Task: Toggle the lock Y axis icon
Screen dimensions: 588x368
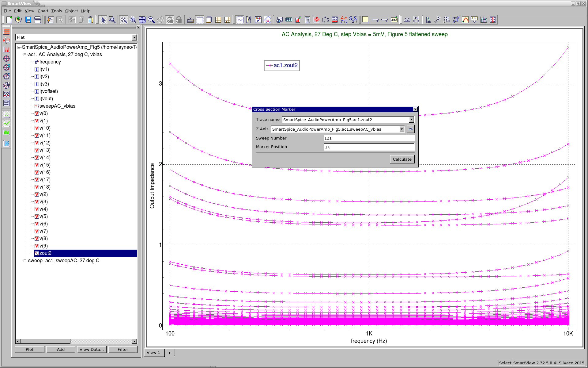Action: [x=179, y=20]
